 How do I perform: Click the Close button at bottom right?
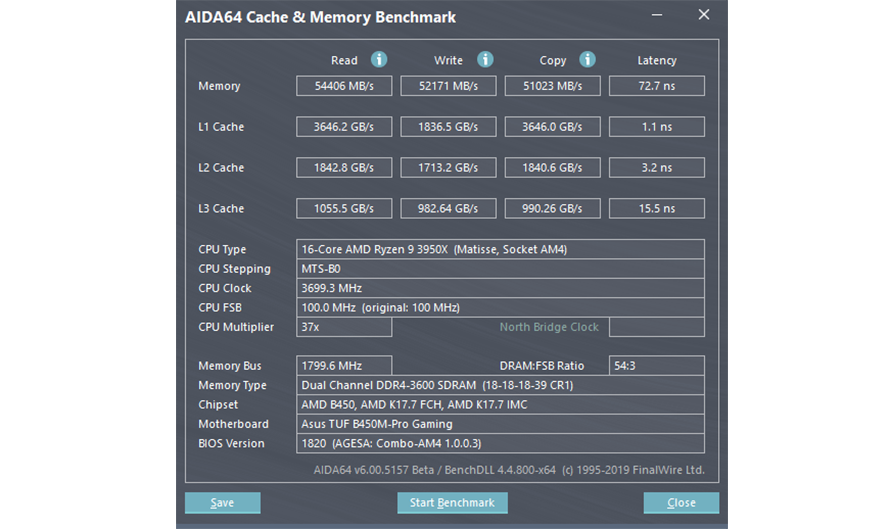click(681, 502)
